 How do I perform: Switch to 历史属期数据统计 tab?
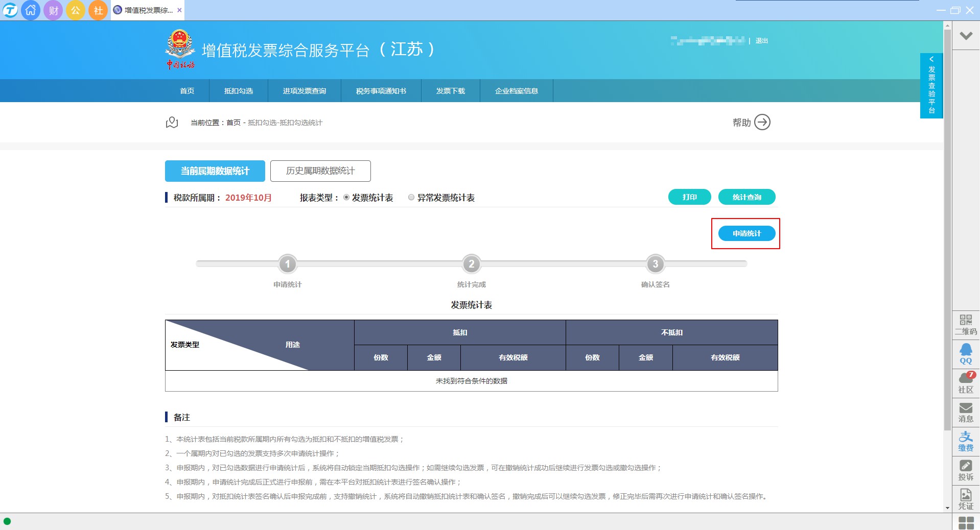pyautogui.click(x=320, y=171)
